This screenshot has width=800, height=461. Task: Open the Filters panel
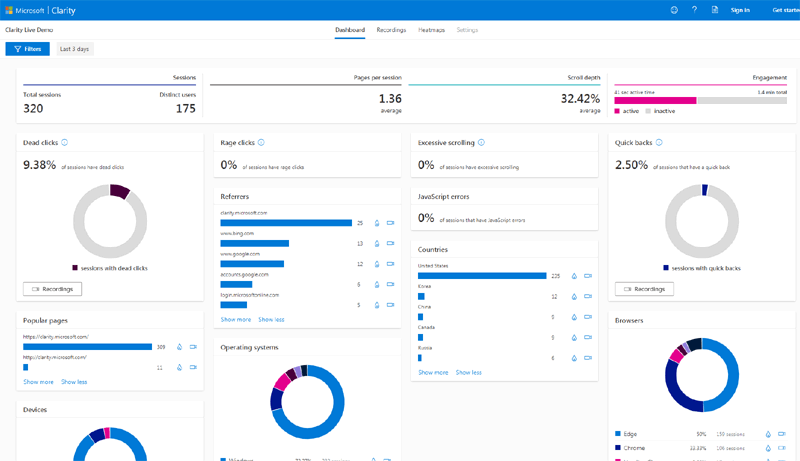pyautogui.click(x=28, y=49)
